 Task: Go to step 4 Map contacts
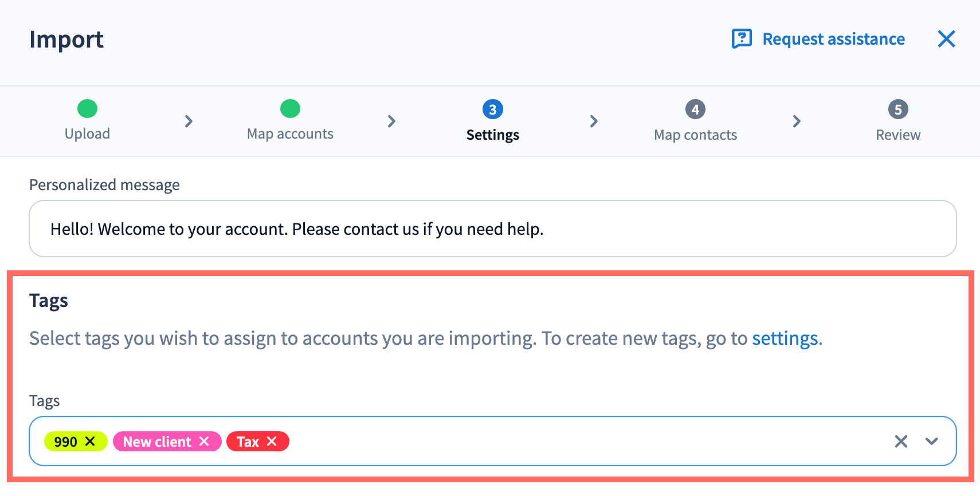pyautogui.click(x=695, y=109)
